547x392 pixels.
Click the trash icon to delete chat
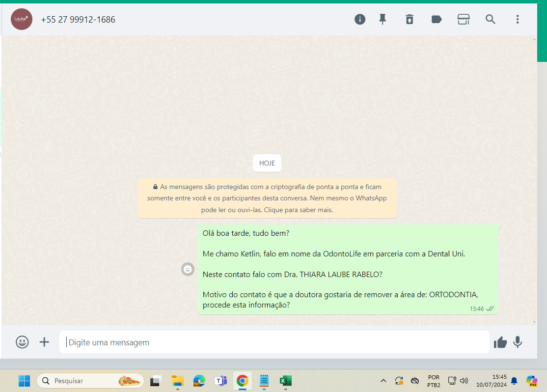(409, 19)
